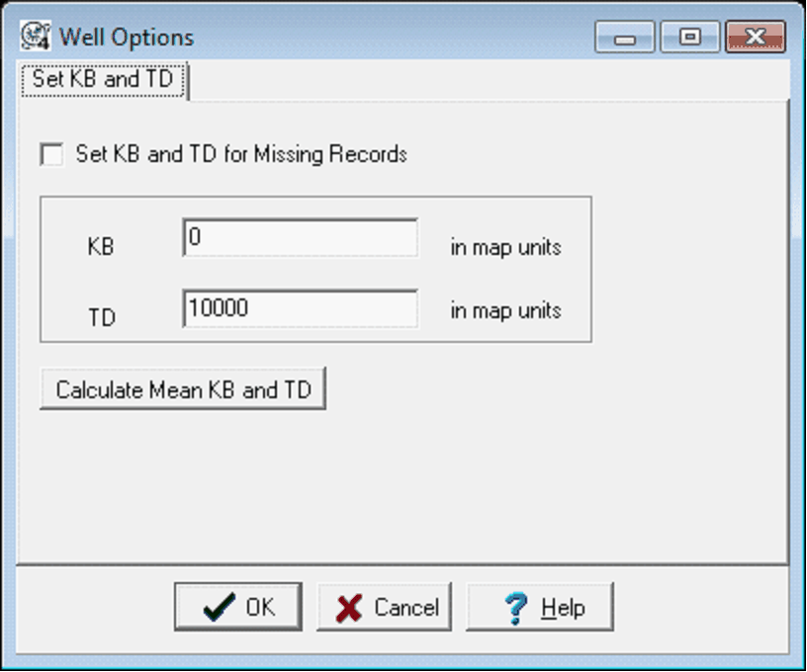Click the red X icon on Cancel
This screenshot has height=672, width=807.
(x=349, y=608)
